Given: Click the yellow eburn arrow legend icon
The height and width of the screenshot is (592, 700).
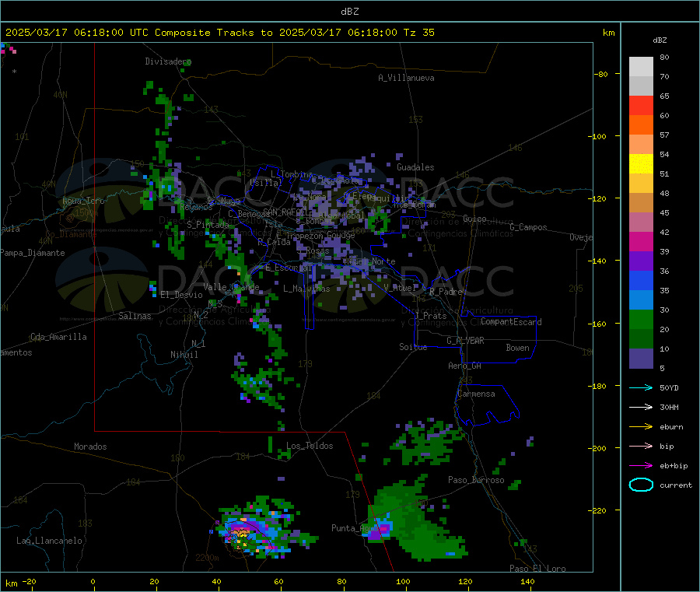Looking at the screenshot, I should click(x=641, y=427).
